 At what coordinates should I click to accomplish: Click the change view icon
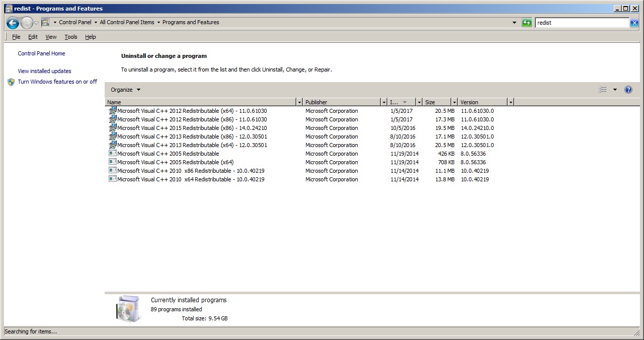click(x=602, y=90)
